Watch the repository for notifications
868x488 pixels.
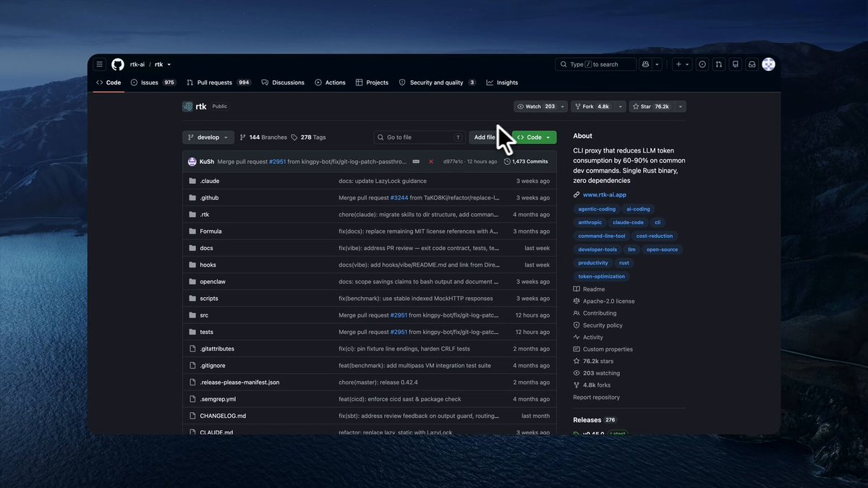[x=536, y=106]
